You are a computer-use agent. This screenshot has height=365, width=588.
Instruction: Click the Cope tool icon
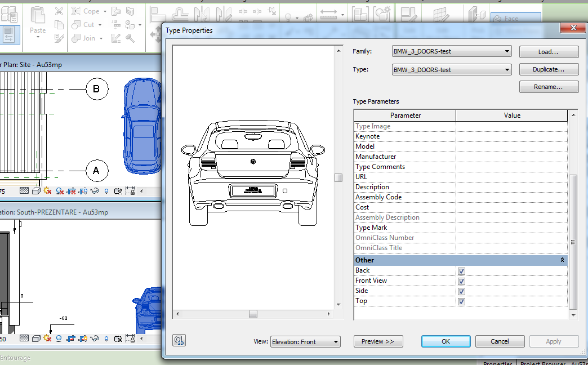pyautogui.click(x=75, y=11)
